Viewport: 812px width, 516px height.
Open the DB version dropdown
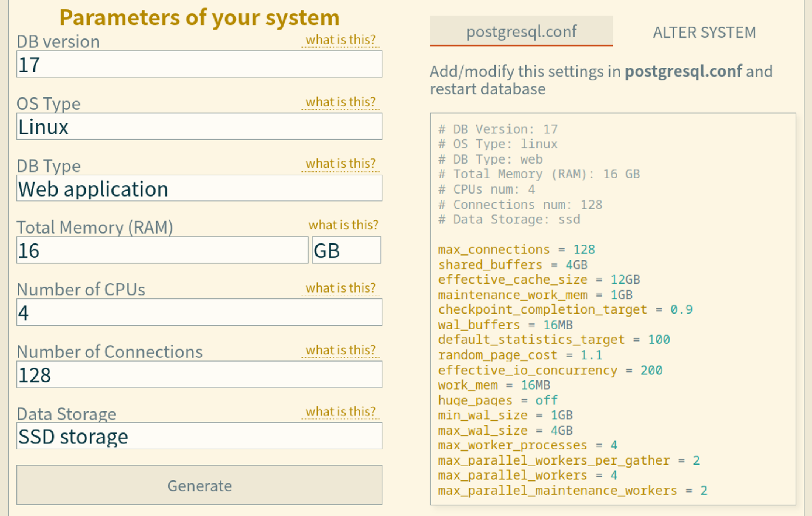point(199,64)
